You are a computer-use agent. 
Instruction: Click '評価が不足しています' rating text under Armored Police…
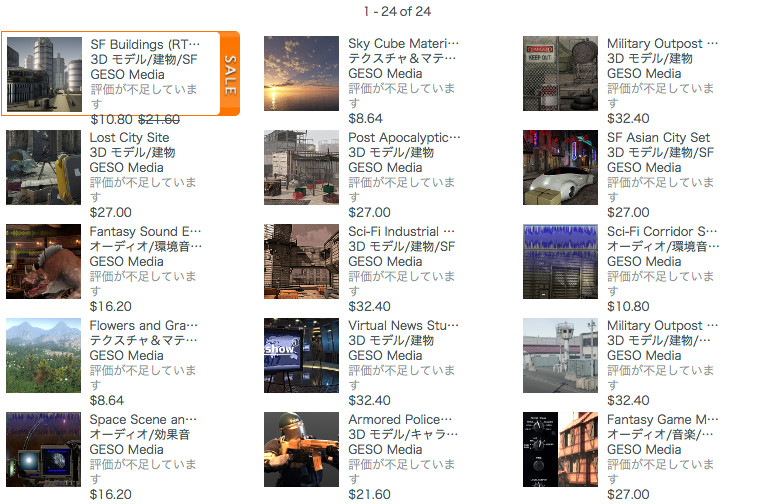[x=402, y=471]
